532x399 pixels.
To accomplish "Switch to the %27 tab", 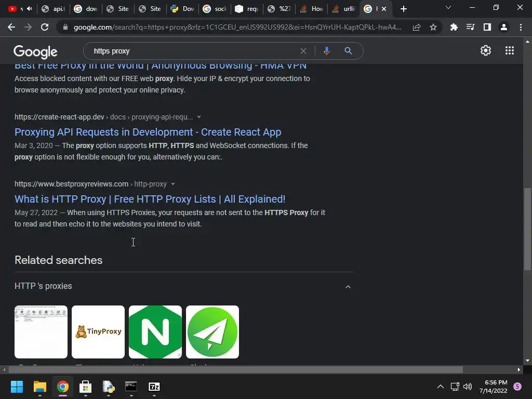I will pos(280,9).
